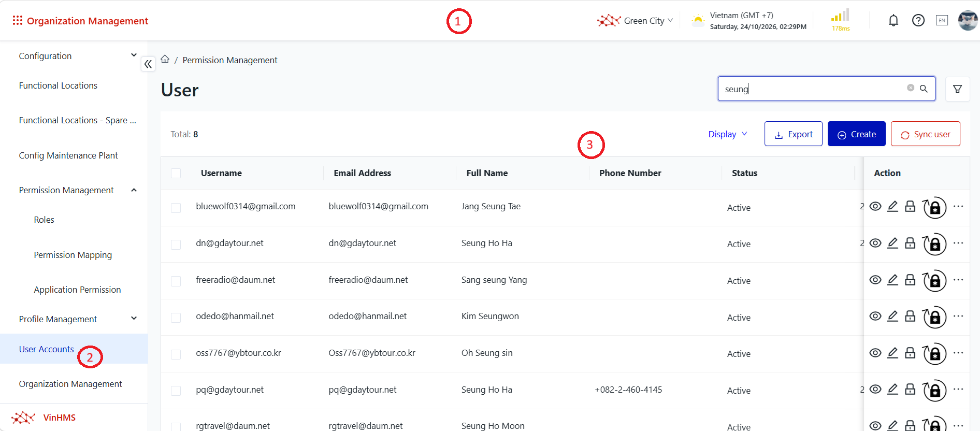Check the bluewolf0314@gmail.com row checkbox
The width and height of the screenshot is (980, 431).
coord(176,208)
